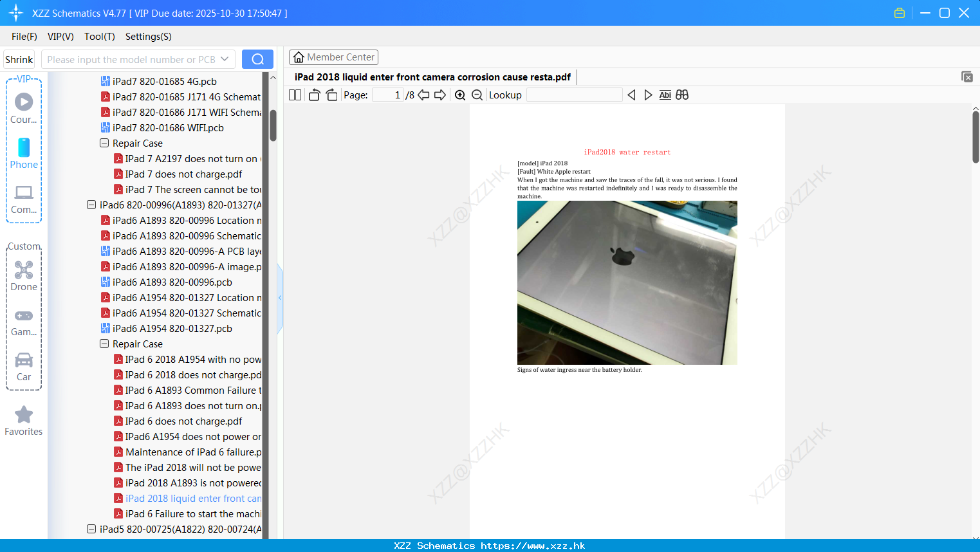Open The iPad 2018 will not be powered
This screenshot has width=980, height=552.
coord(187,468)
